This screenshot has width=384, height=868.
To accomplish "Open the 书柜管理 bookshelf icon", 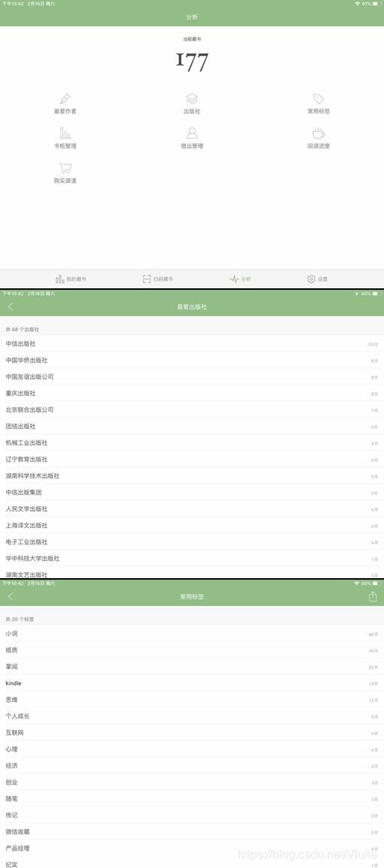I will pos(65,134).
